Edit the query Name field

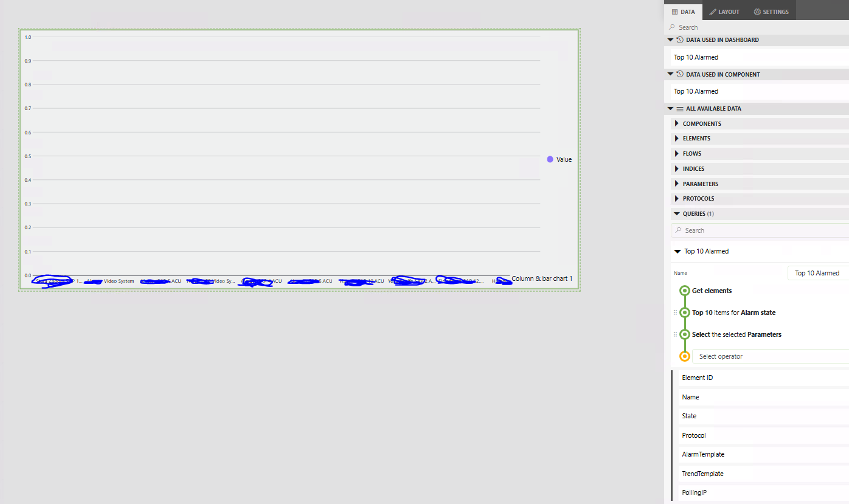pyautogui.click(x=818, y=273)
